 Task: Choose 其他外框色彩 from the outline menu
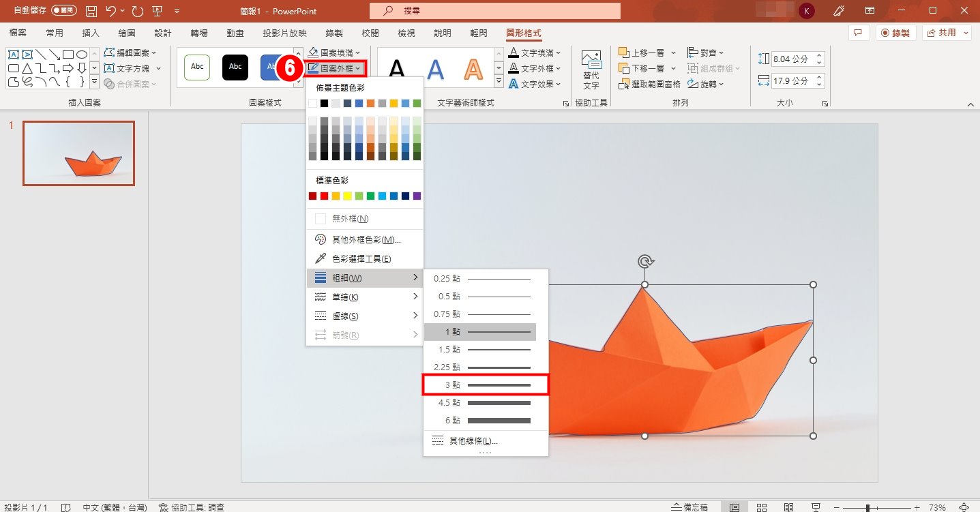364,239
